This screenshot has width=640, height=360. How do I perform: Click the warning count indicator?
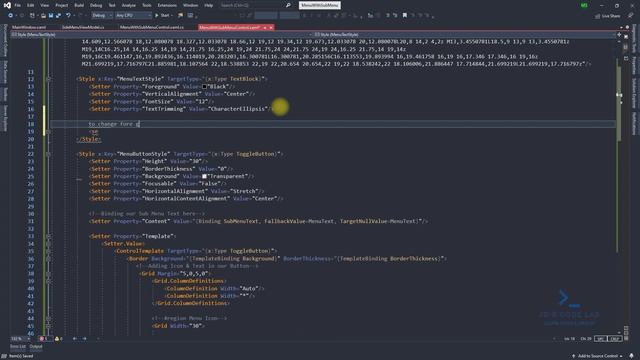coord(58,339)
